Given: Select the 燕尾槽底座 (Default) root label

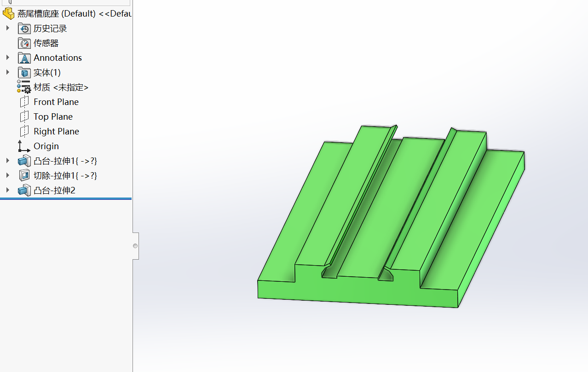Looking at the screenshot, I should (75, 14).
